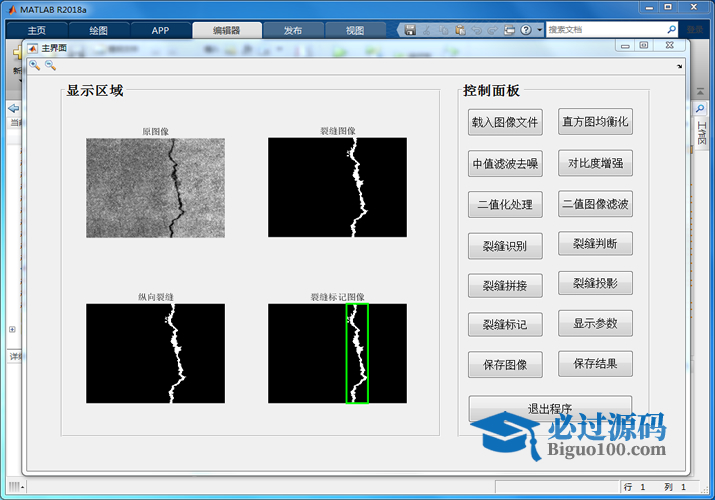The height and width of the screenshot is (500, 715).
Task: Click the zoom out magnifier icon
Action: click(50, 65)
